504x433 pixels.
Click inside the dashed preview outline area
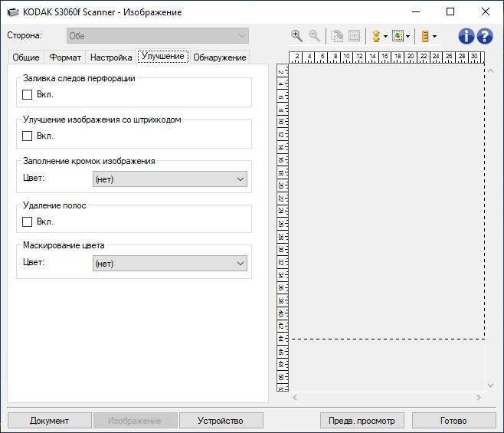point(387,202)
